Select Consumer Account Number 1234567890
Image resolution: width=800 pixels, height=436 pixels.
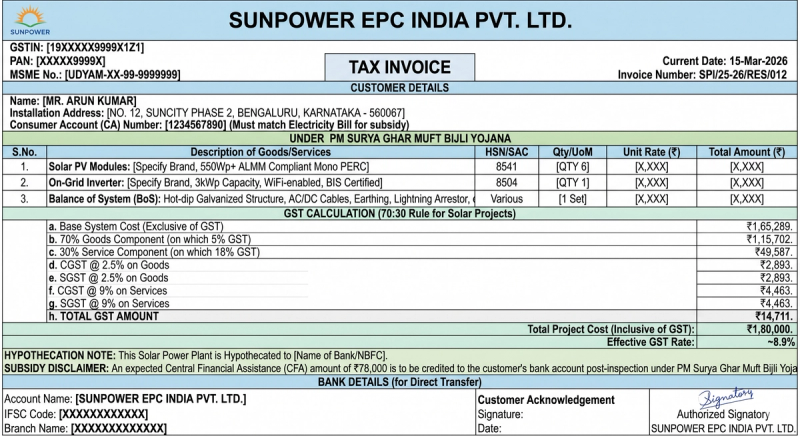coord(195,125)
